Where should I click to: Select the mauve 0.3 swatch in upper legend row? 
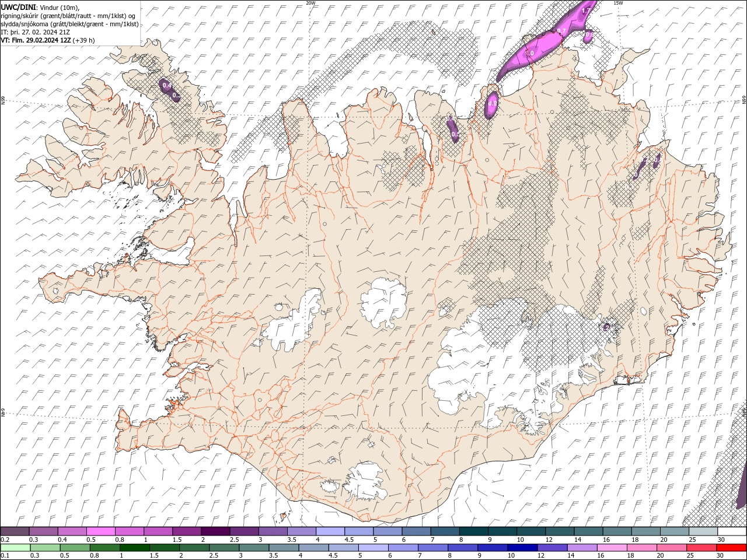[43, 531]
